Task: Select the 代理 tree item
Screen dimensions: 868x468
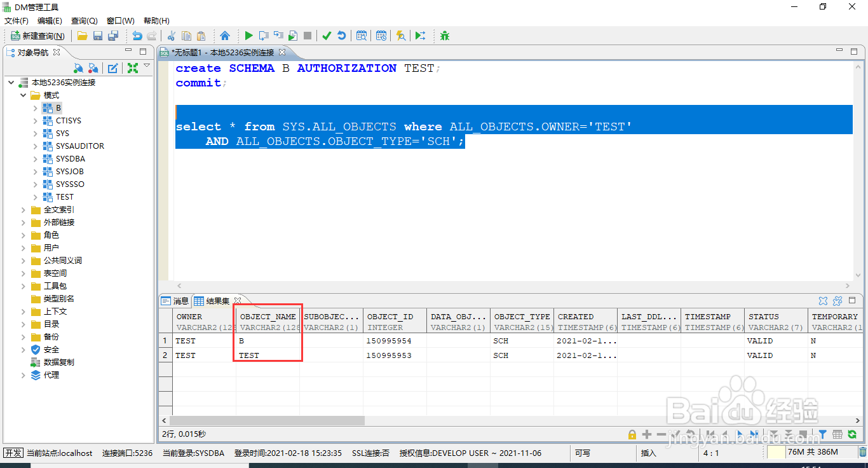Action: 51,375
